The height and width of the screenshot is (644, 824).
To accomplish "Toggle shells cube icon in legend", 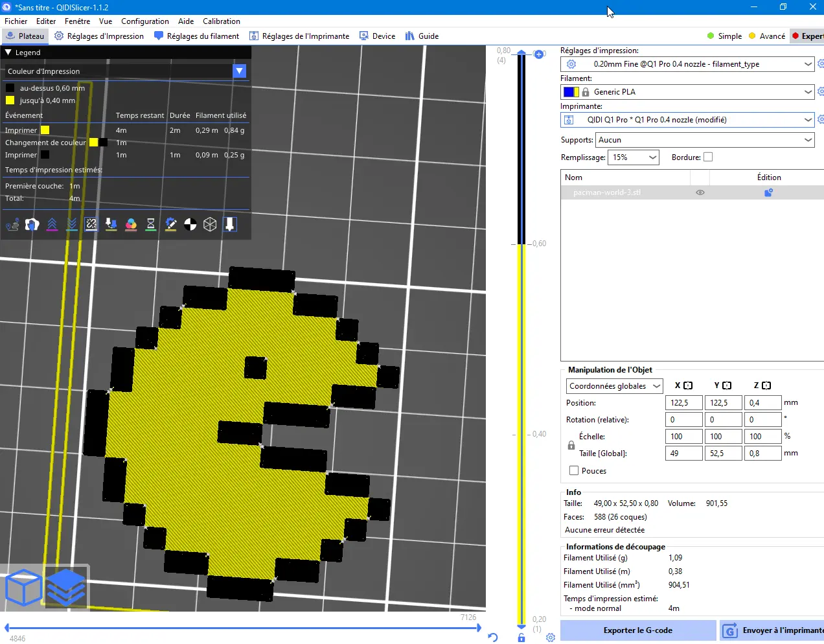I will tap(210, 224).
